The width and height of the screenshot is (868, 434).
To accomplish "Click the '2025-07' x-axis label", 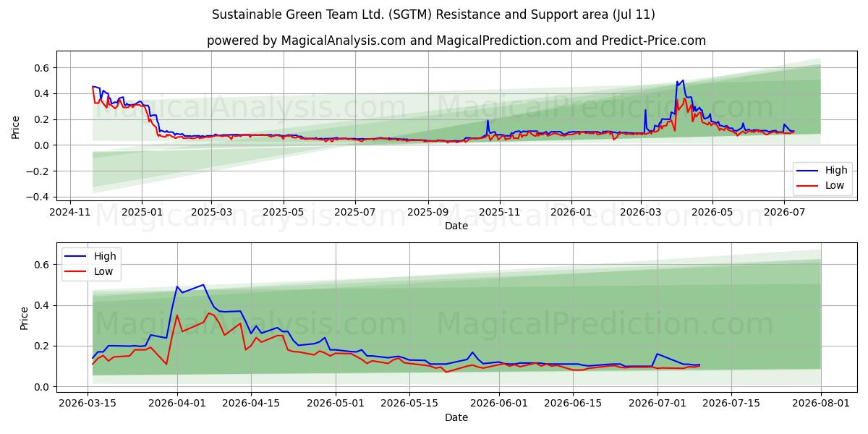I will (x=355, y=213).
